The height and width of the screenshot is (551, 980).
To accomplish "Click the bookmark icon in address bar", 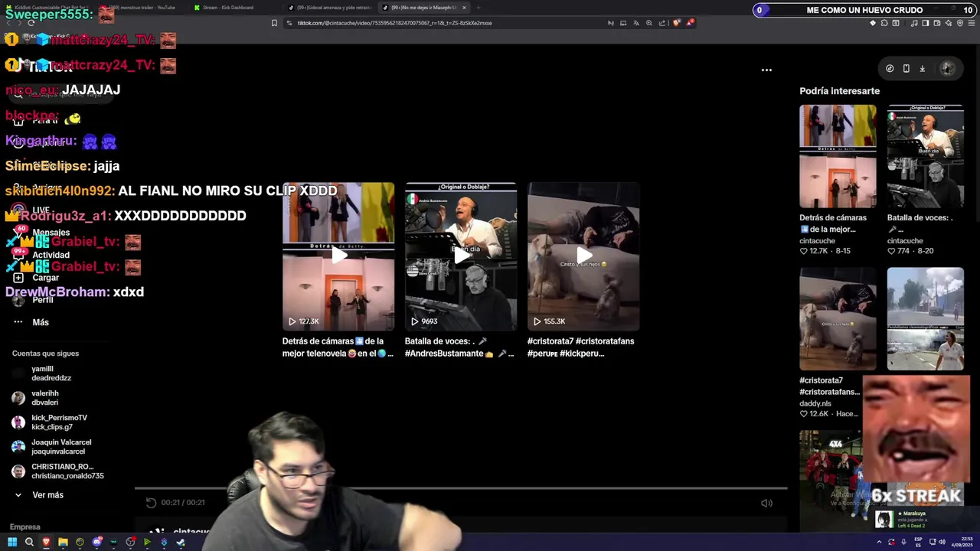I will coord(274,23).
